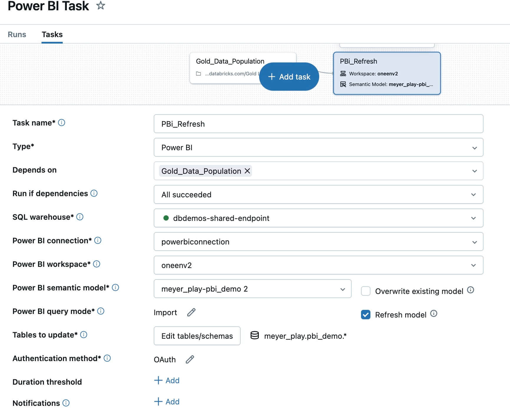Expand the Run if dependencies dropdown
510x420 pixels.
coord(318,194)
